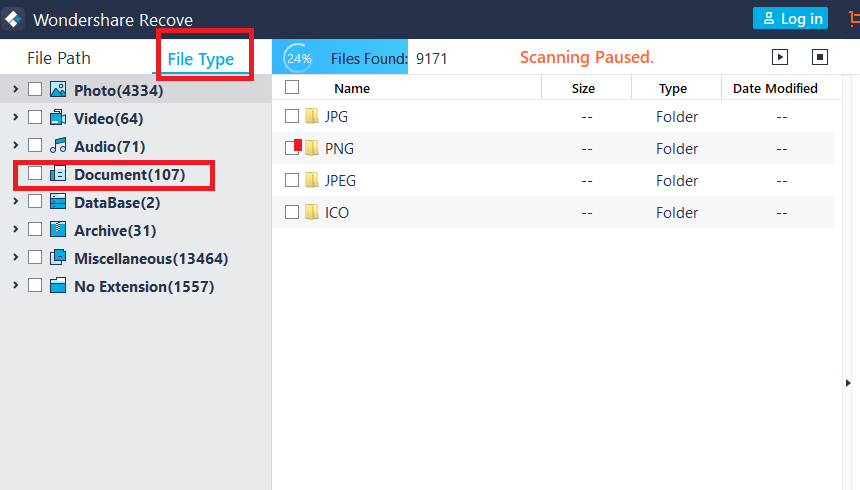Select the Video(64) label
860x490 pixels.
coord(109,119)
